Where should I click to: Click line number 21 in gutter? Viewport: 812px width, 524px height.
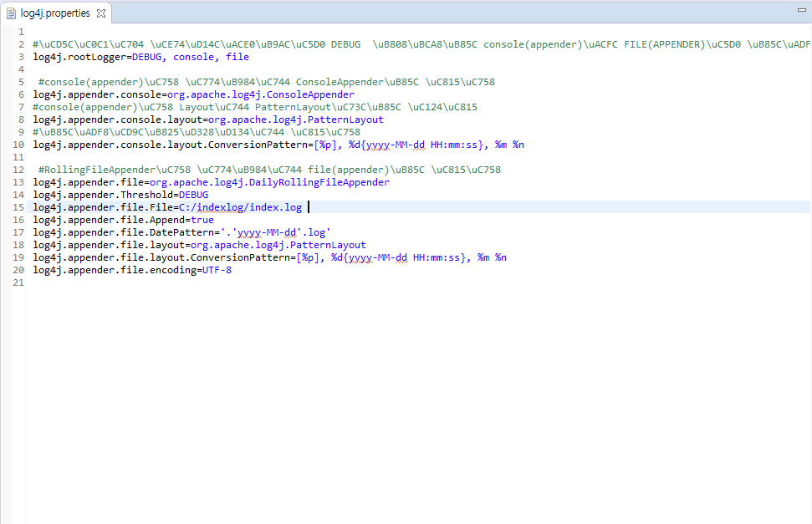(18, 282)
